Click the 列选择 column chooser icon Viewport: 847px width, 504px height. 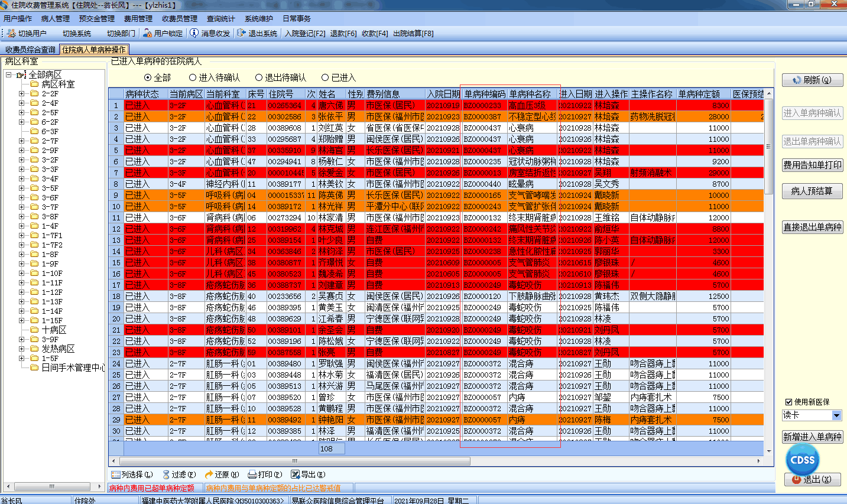click(x=116, y=474)
